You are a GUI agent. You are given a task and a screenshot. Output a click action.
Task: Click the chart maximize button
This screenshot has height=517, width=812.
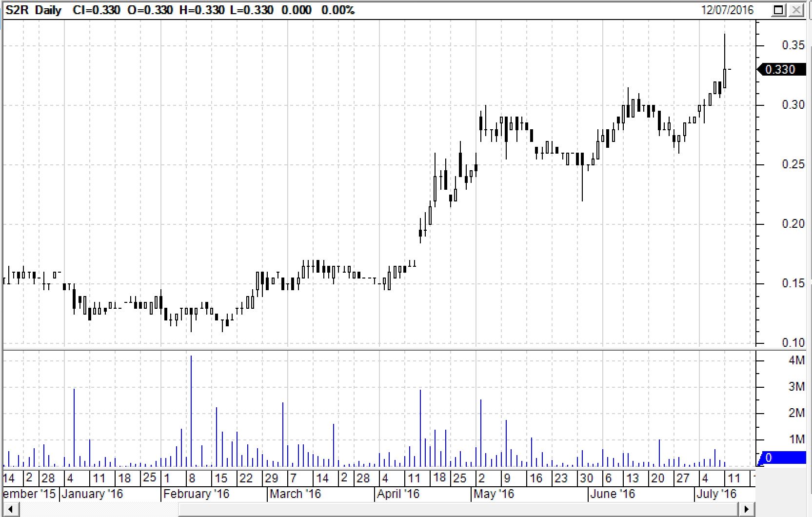(x=779, y=10)
